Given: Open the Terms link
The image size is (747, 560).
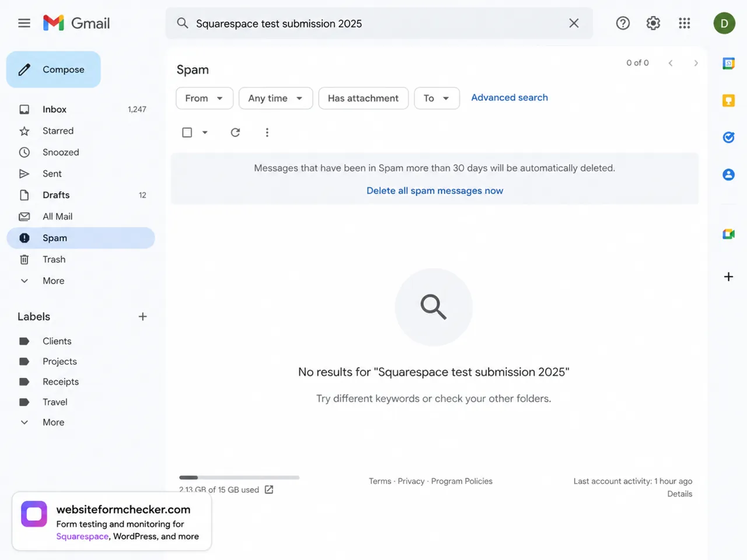Looking at the screenshot, I should (x=380, y=481).
